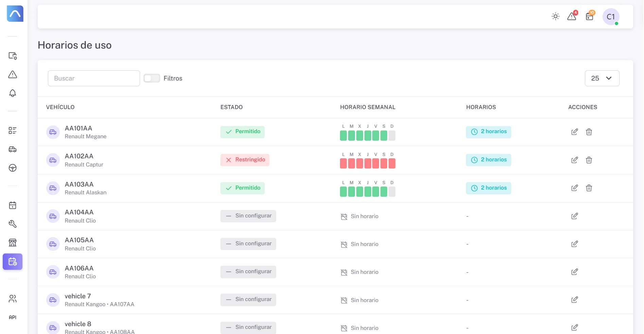Click Sin configurar status of AA104AA

coord(248,216)
